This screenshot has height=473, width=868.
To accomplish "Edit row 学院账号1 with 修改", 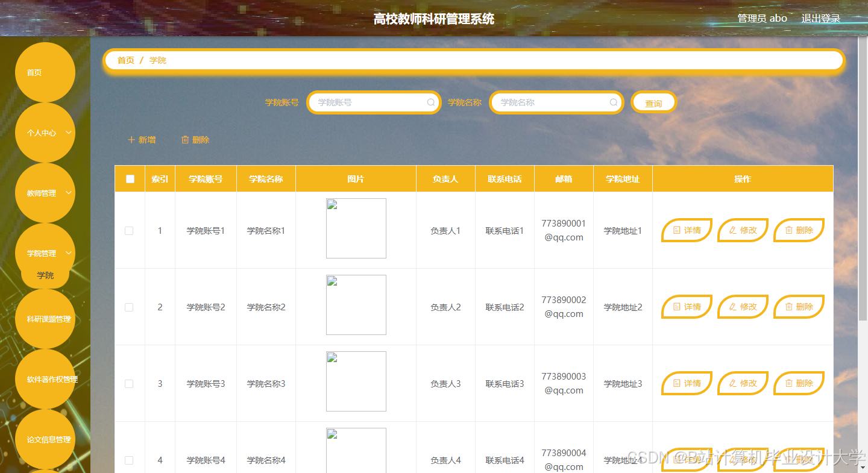I will (743, 230).
